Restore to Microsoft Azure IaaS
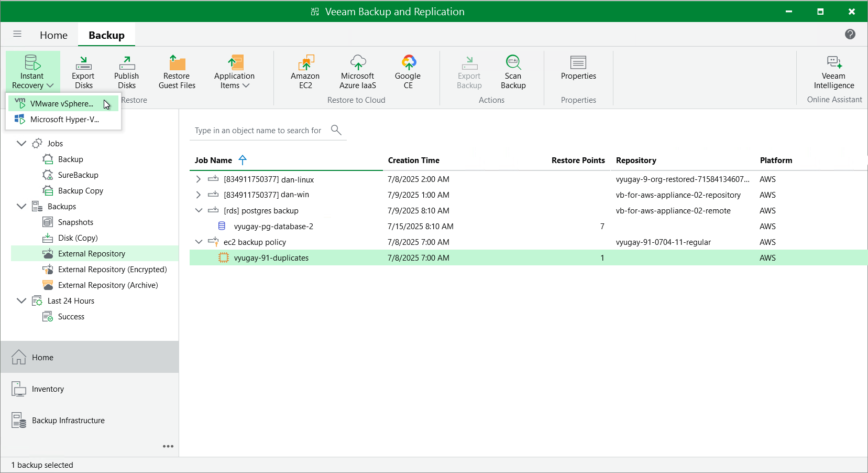Viewport: 868px width, 473px height. [358, 72]
